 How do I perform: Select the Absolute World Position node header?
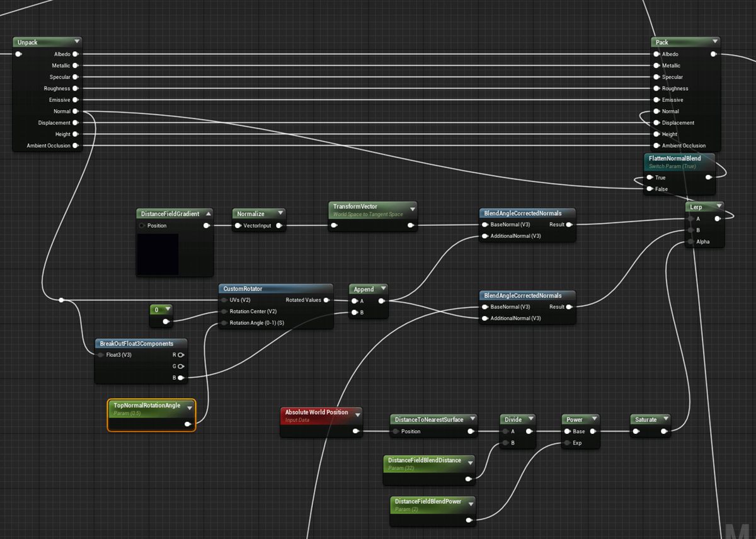(321, 415)
